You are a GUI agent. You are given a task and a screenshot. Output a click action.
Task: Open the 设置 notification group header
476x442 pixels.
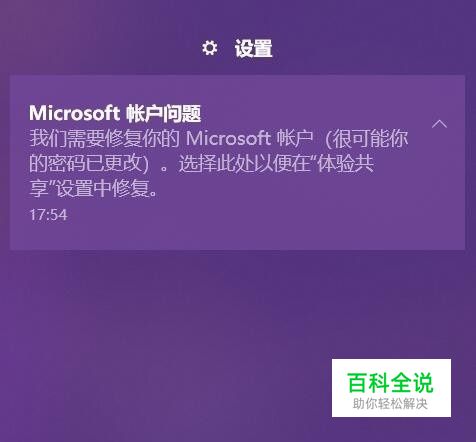[237, 48]
